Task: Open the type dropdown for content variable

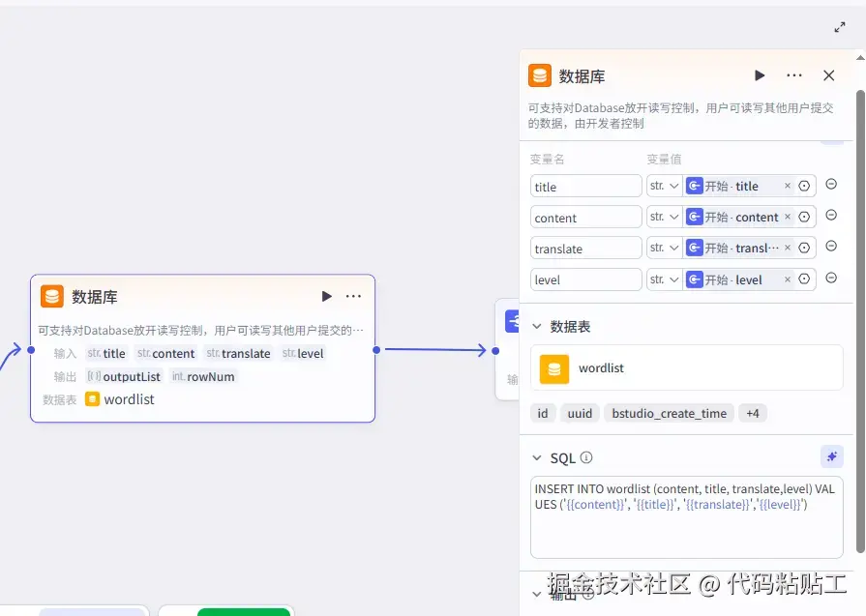Action: click(x=665, y=217)
